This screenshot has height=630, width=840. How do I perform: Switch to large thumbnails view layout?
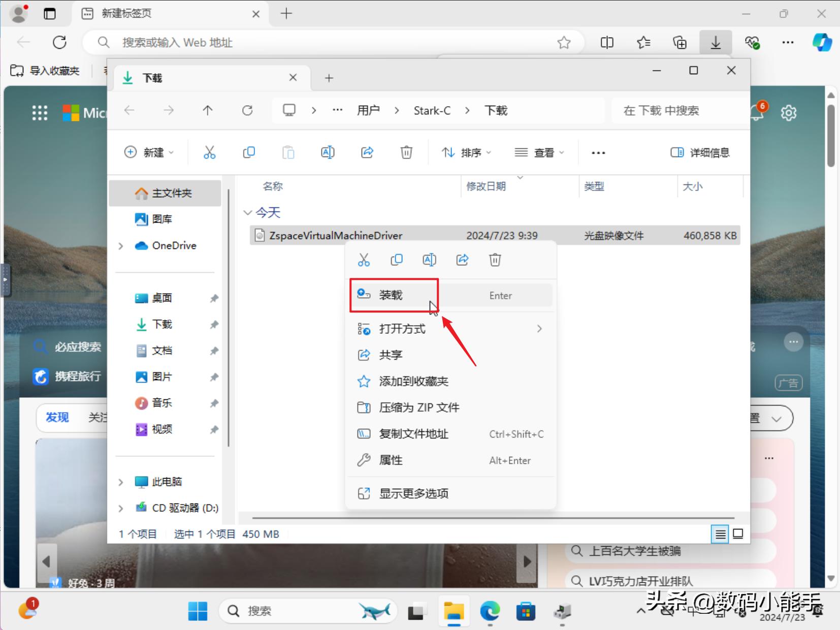[738, 534]
